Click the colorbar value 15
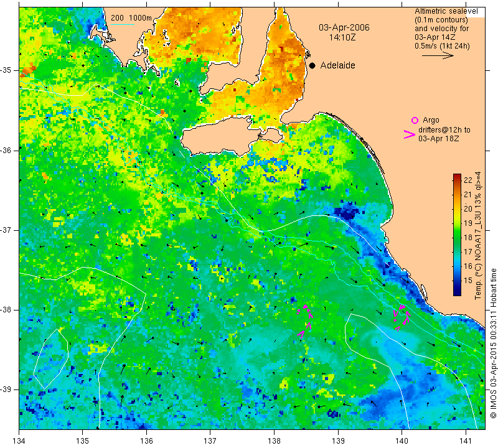This screenshot has width=498, height=448. pyautogui.click(x=468, y=280)
